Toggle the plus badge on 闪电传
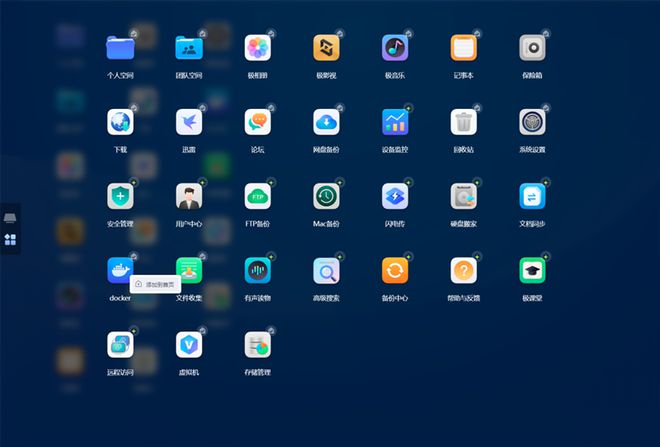The width and height of the screenshot is (660, 447). pyautogui.click(x=408, y=182)
